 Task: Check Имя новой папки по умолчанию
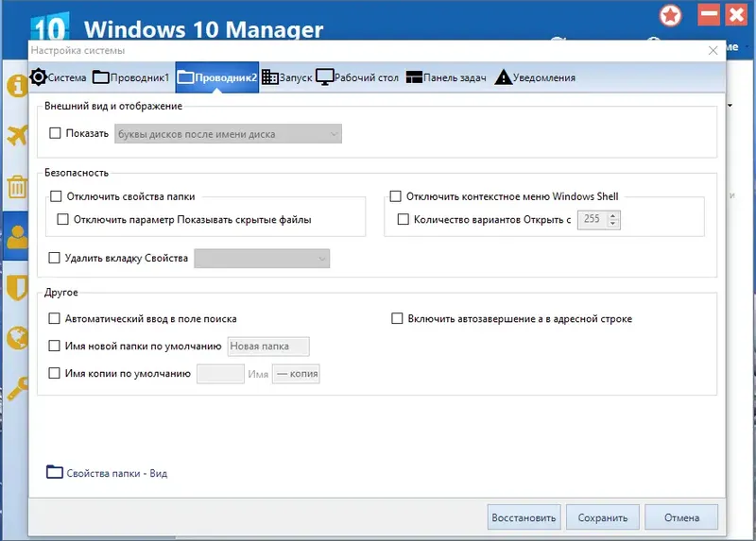pyautogui.click(x=54, y=346)
